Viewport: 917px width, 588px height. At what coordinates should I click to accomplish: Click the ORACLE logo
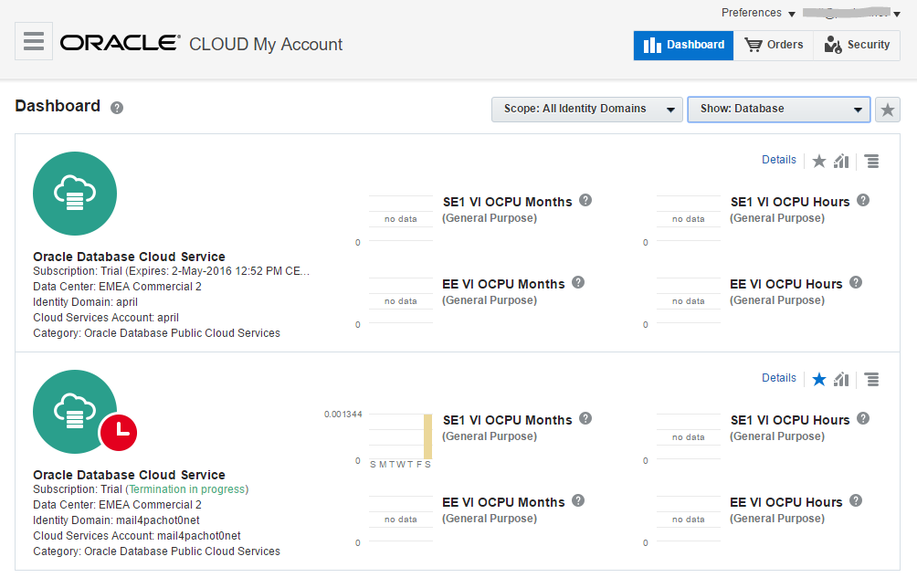120,43
